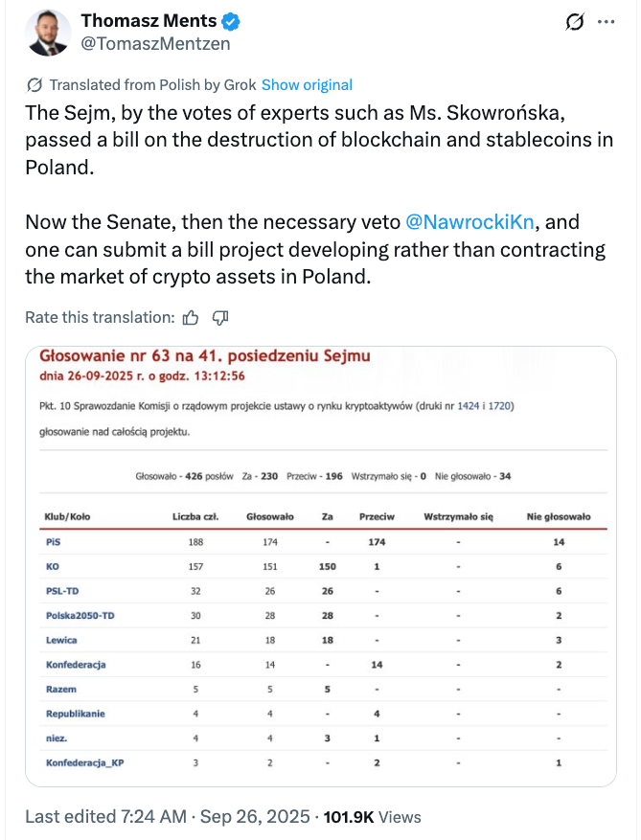This screenshot has height=840, width=641.
Task: Open Thomasz Ments profile picture
Action: [47, 33]
